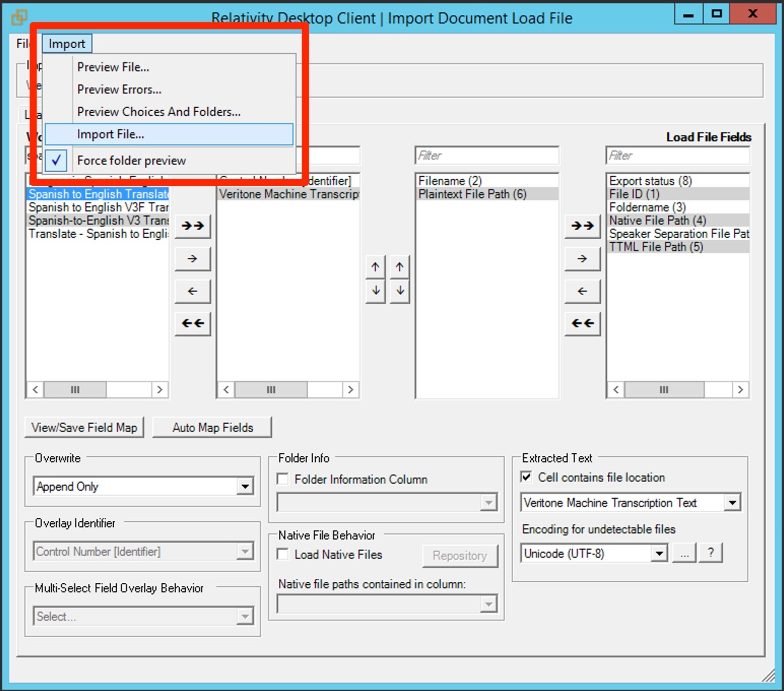Click the Load File Fields move-all-left arrow
The width and height of the screenshot is (784, 691).
pyautogui.click(x=582, y=323)
